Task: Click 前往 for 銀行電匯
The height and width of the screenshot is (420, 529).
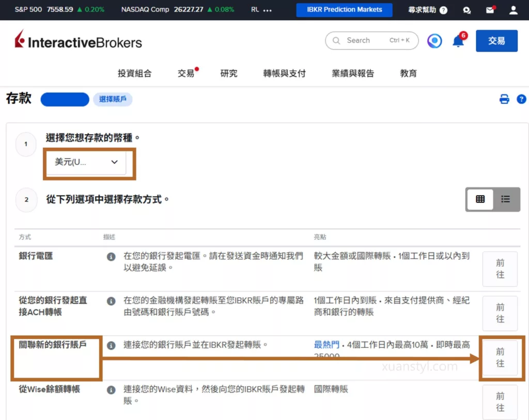Action: pos(500,269)
